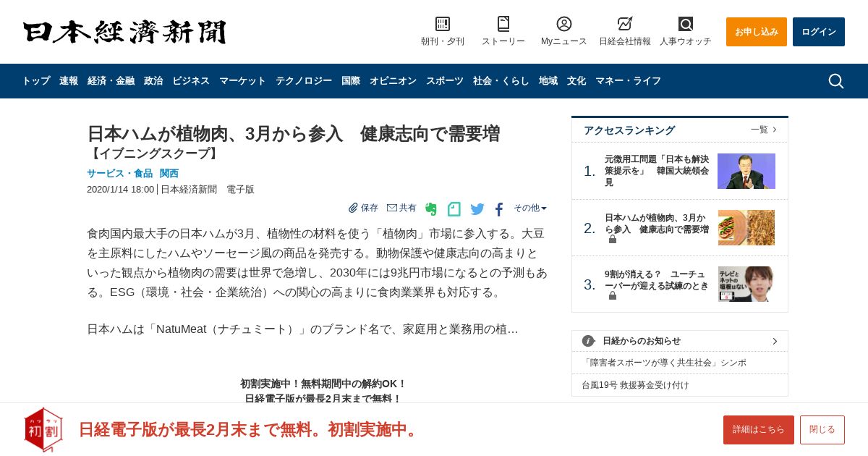This screenshot has height=456, width=868.
Task: Share article on Facebook icon
Action: pyautogui.click(x=499, y=210)
